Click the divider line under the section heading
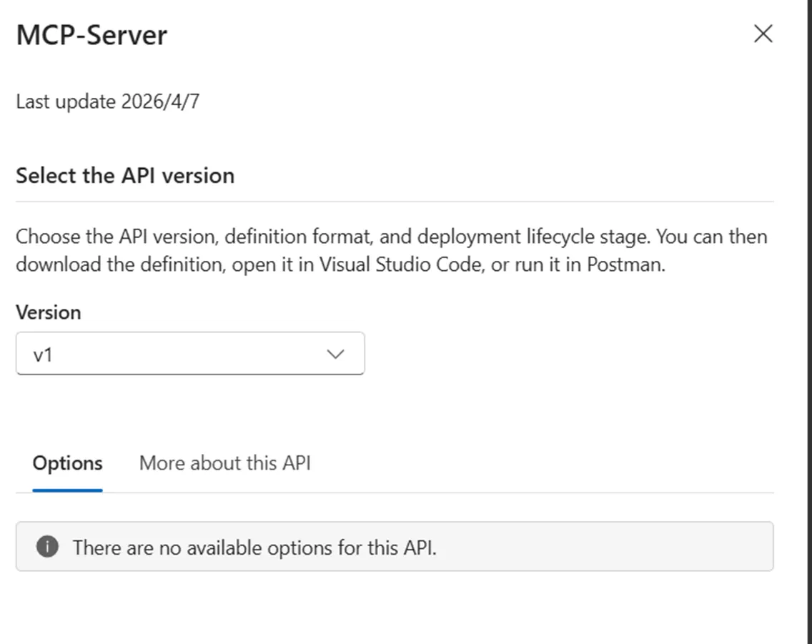The height and width of the screenshot is (644, 812). (395, 202)
